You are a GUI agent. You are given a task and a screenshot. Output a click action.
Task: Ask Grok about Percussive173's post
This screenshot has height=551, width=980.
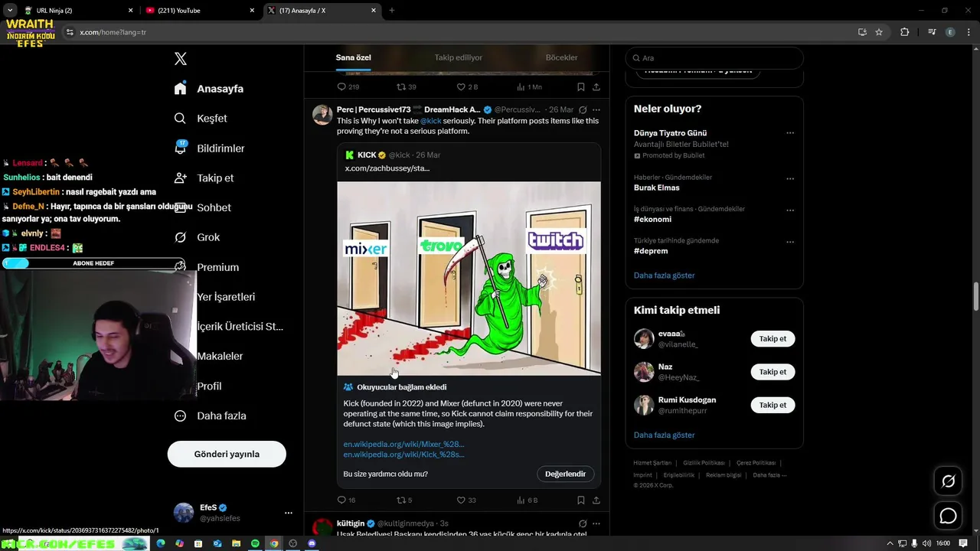pos(583,110)
